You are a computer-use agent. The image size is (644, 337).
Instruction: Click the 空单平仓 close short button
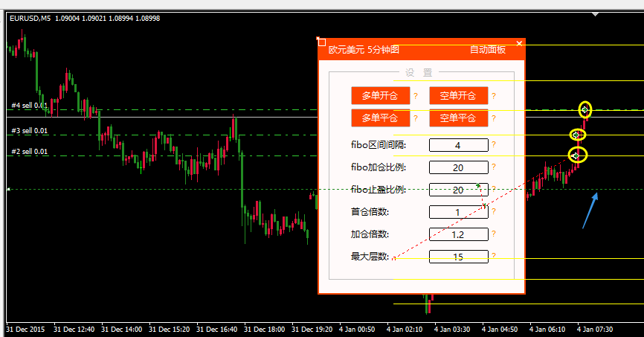[x=458, y=118]
